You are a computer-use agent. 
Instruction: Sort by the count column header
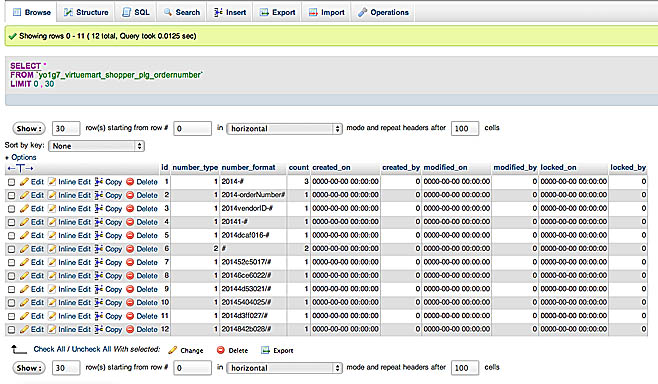coord(298,167)
